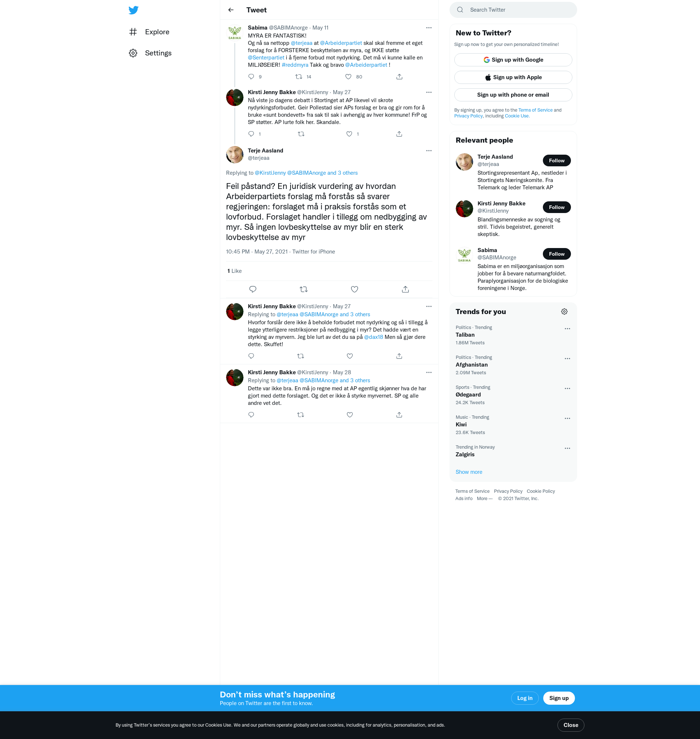The image size is (700, 739).
Task: Open Settings from the sidebar
Action: (x=150, y=53)
